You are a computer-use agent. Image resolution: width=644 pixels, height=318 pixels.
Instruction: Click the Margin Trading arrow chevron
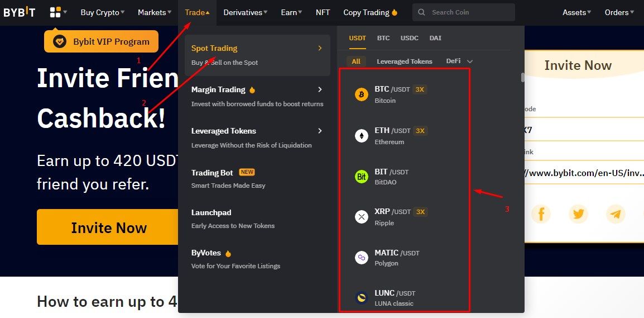(320, 89)
